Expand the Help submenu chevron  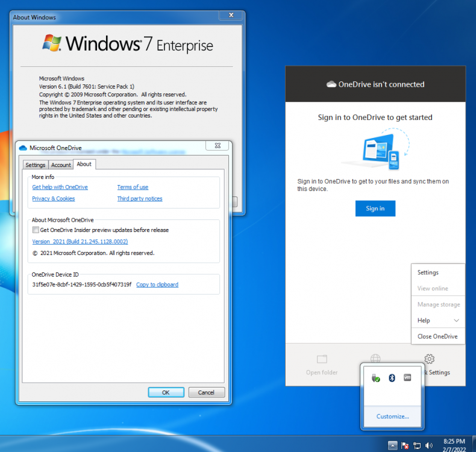[x=456, y=320]
